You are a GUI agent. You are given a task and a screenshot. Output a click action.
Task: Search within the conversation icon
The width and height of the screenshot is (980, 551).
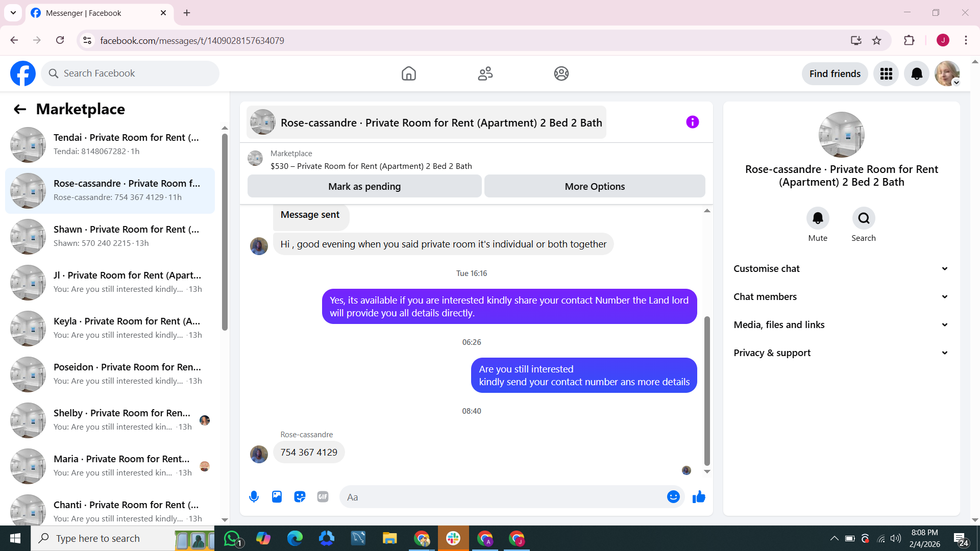(863, 218)
